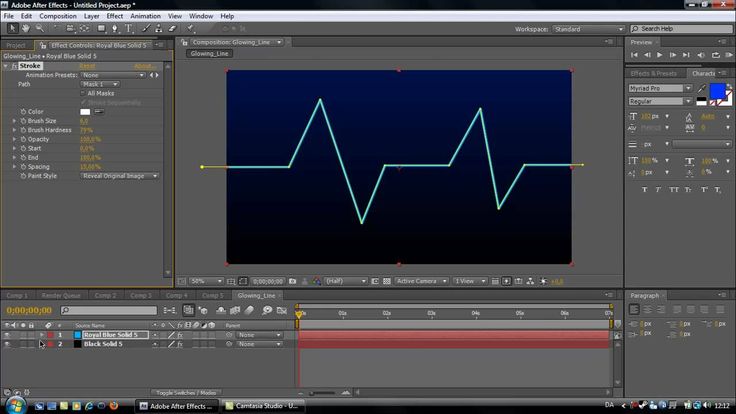Select the Pen tool in the toolbar
The width and height of the screenshot is (736, 414).
115,28
